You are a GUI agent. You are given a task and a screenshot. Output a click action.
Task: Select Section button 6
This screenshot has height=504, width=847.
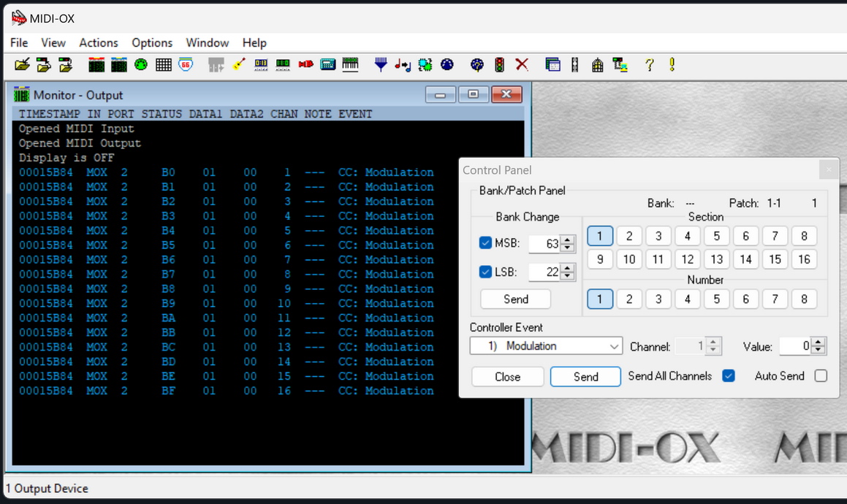click(x=746, y=236)
